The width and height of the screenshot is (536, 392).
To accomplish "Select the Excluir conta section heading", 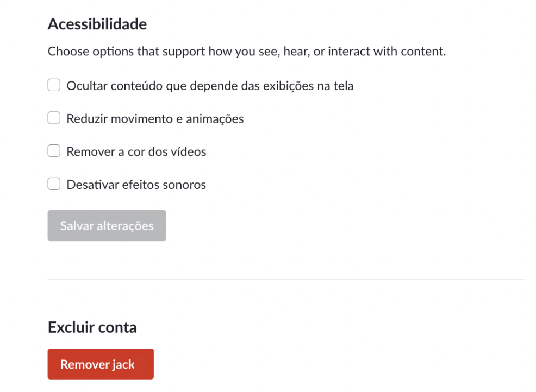I will coord(92,327).
